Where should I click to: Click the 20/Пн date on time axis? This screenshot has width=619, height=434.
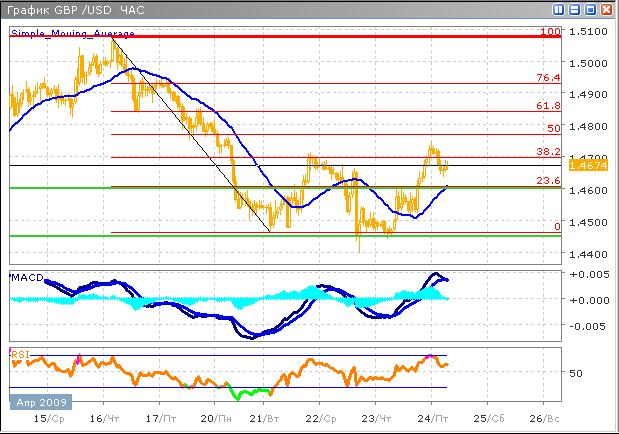(216, 419)
